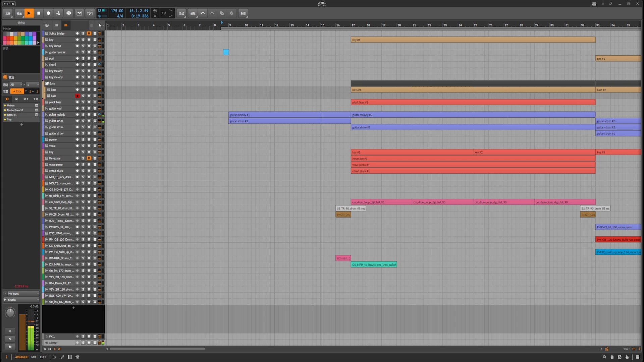Click the horizontal arranger scrollbar
Image resolution: width=644 pixels, height=362 pixels.
157,349
